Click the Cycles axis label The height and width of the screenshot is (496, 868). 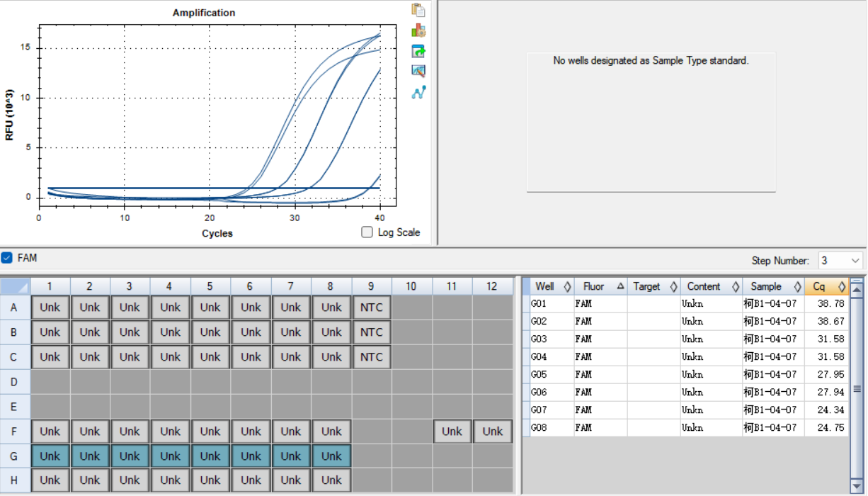217,233
